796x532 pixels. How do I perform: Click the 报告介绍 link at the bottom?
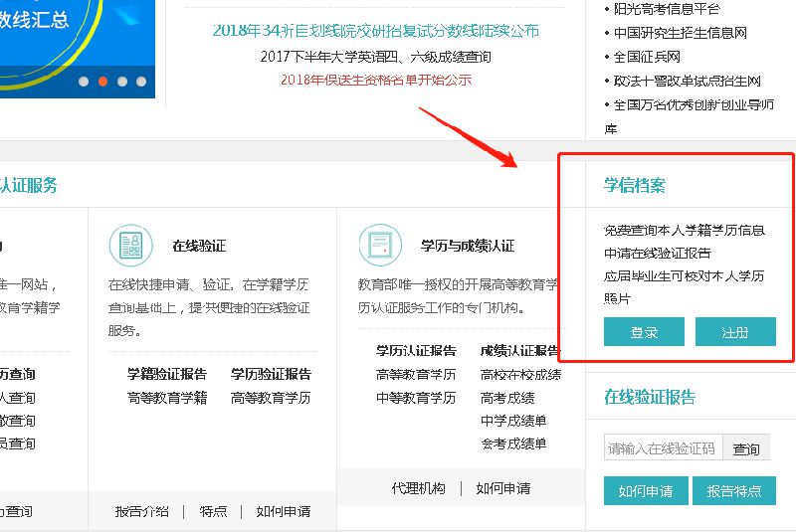(x=141, y=511)
